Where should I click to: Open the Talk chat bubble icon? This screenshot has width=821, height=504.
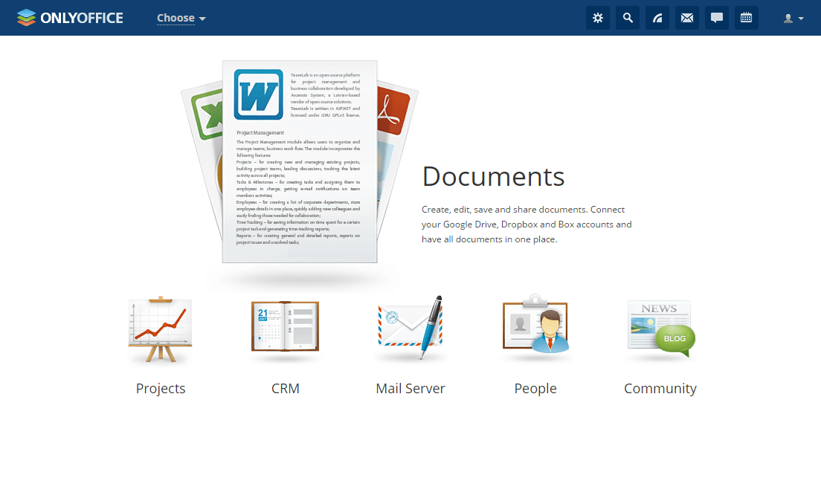pos(717,19)
